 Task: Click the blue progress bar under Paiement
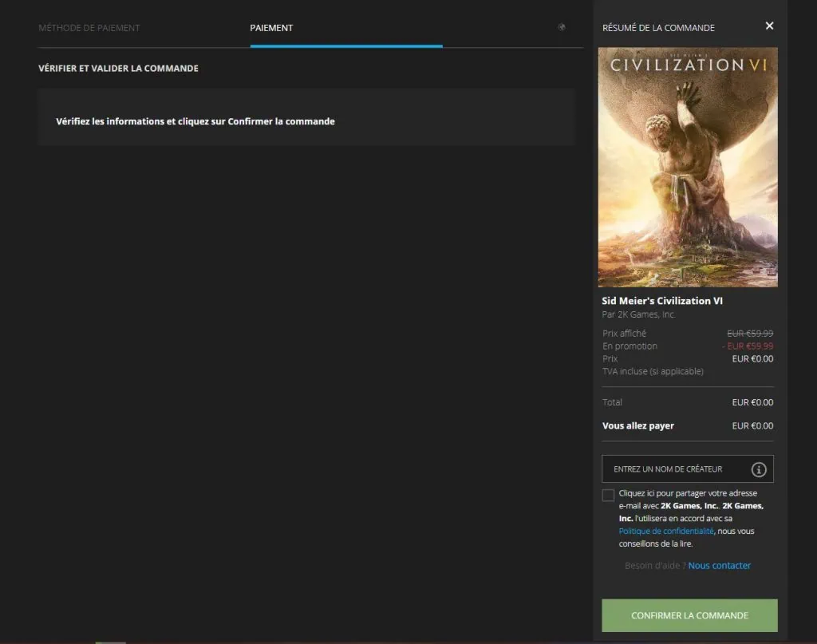345,46
